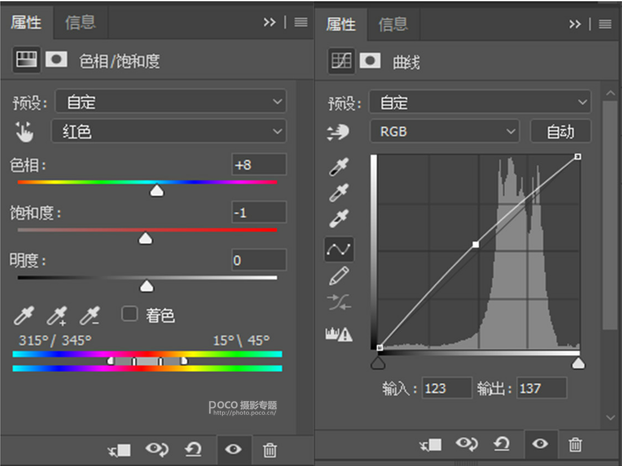Open the RGB channel dropdown

coord(445,131)
